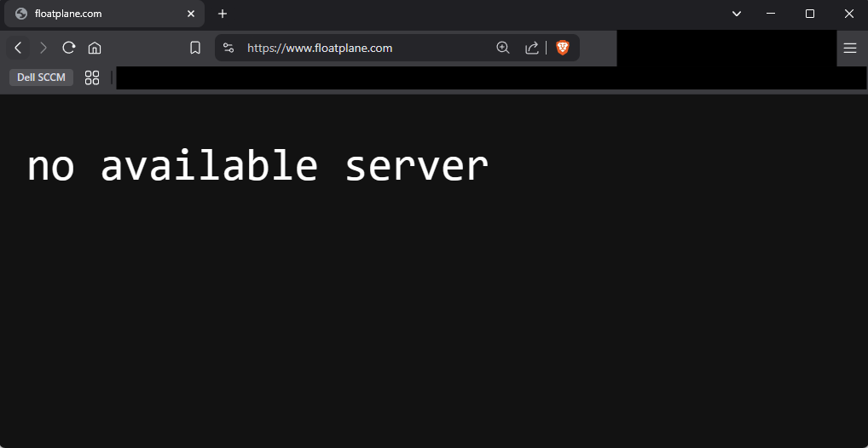Open the home page via house icon
Screen dimensions: 868x448
(x=95, y=48)
